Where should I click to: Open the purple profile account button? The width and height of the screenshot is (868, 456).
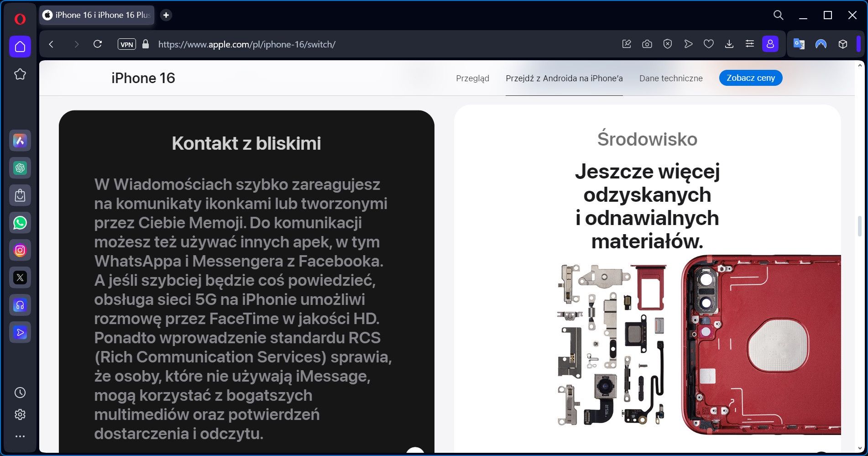[x=770, y=44]
